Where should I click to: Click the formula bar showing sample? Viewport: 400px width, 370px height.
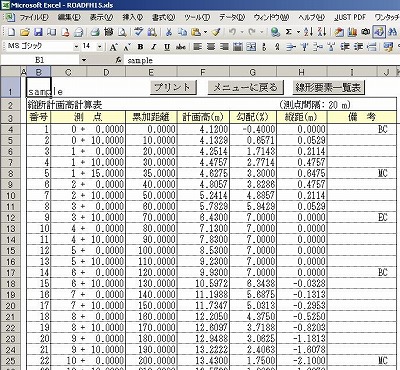(x=262, y=60)
